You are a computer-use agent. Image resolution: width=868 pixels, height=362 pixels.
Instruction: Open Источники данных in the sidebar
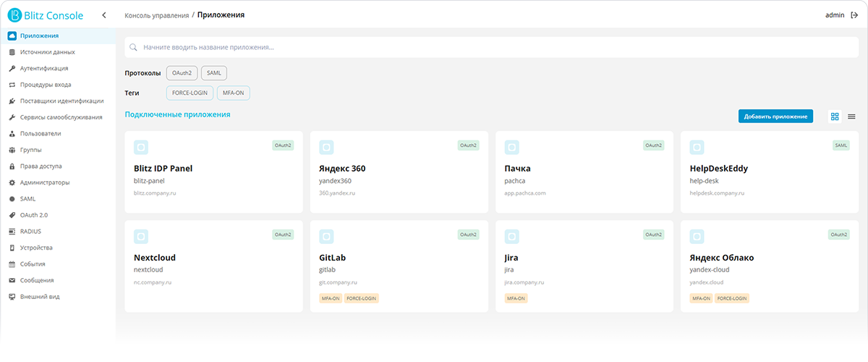pos(47,52)
